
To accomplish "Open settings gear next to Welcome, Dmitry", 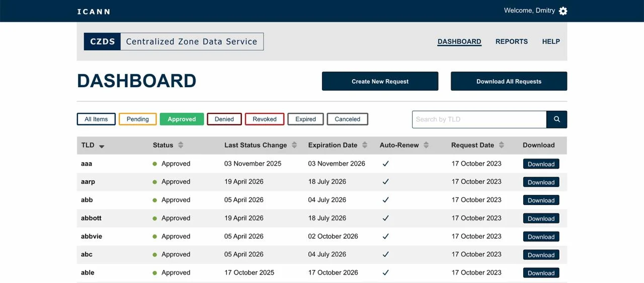I will (x=563, y=11).
